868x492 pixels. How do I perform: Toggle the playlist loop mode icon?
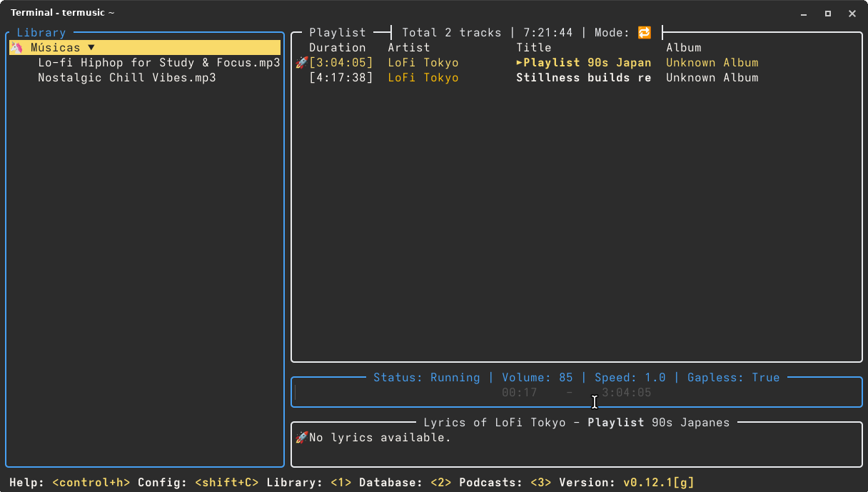(644, 33)
